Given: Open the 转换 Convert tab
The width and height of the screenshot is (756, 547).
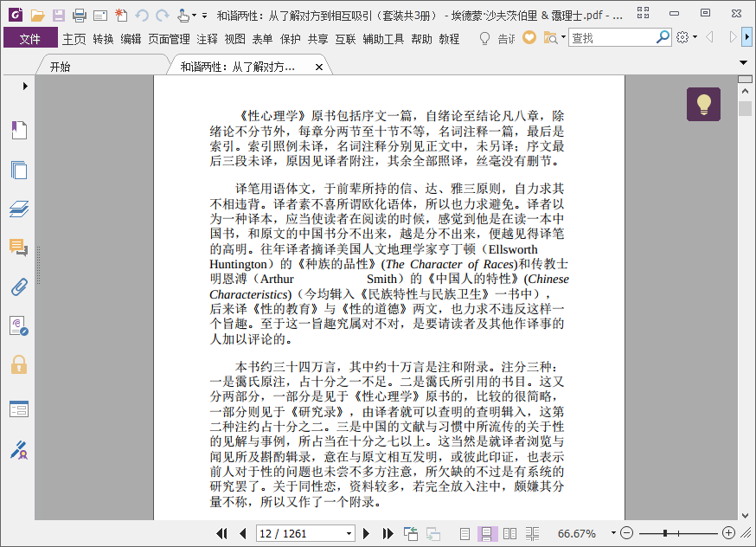Looking at the screenshot, I should 103,39.
